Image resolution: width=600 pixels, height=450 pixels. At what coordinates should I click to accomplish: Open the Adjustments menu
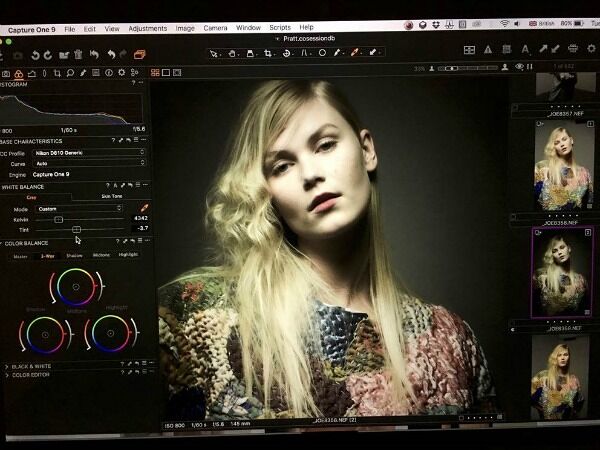pos(148,28)
